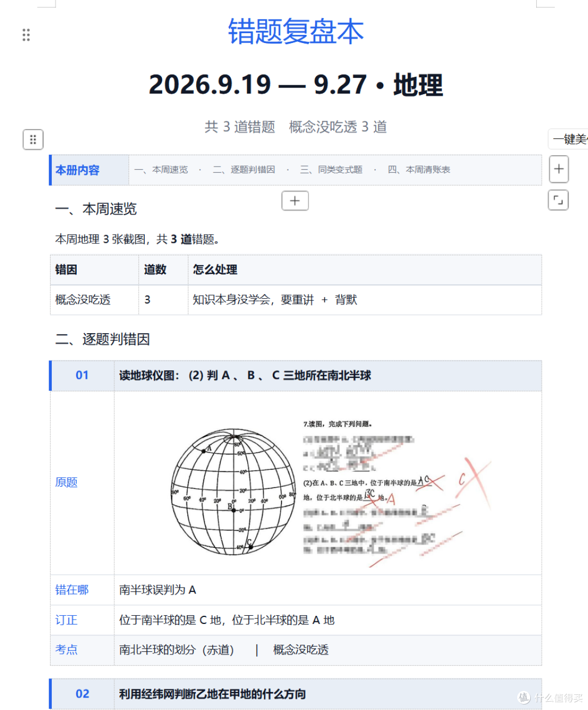This screenshot has height=710, width=588.
Task: Click the 原题 row label
Action: pos(66,482)
